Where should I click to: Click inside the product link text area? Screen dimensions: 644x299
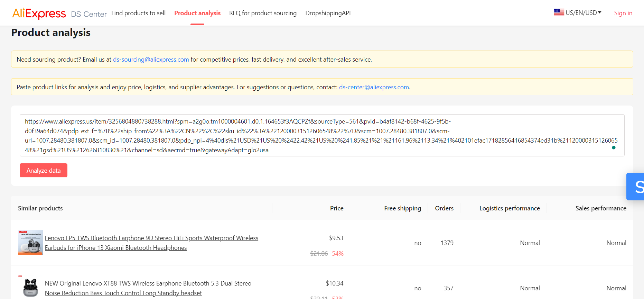[322, 135]
